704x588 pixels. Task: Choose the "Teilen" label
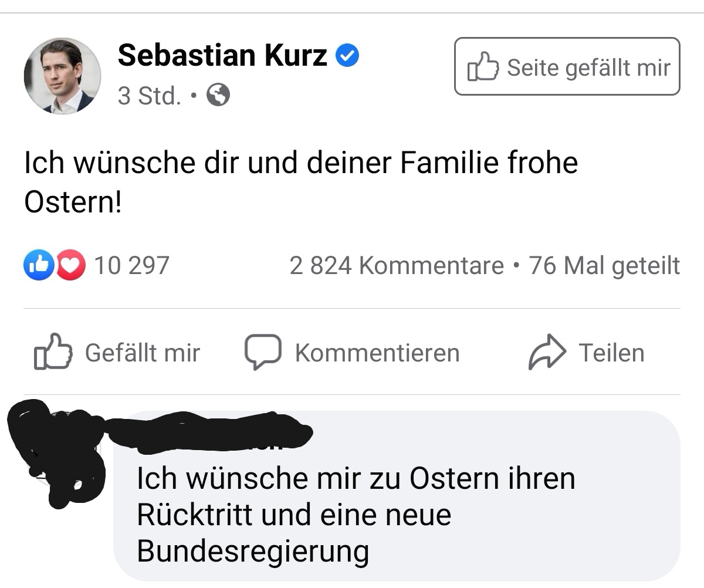click(611, 353)
